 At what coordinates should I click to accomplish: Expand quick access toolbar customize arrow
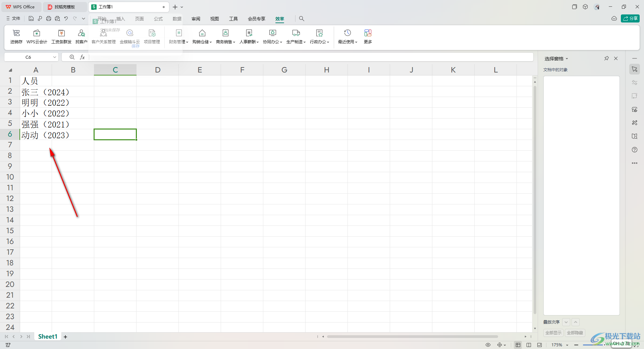(84, 19)
